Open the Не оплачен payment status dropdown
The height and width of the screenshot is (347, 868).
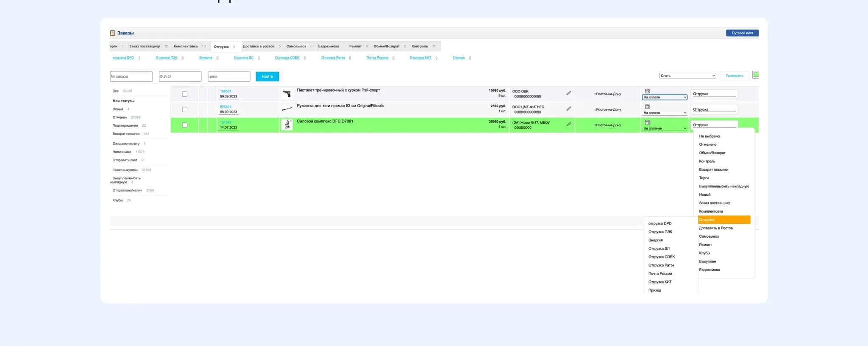[x=664, y=128]
